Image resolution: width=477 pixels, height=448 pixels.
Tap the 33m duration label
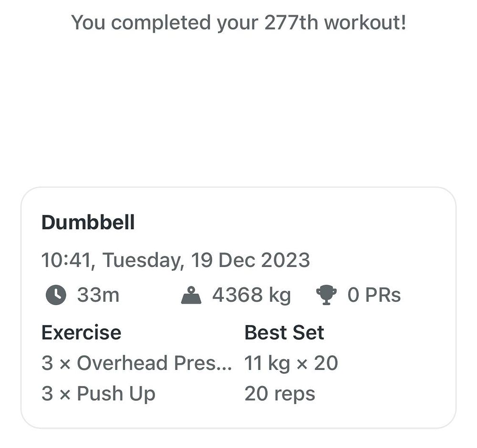(98, 295)
